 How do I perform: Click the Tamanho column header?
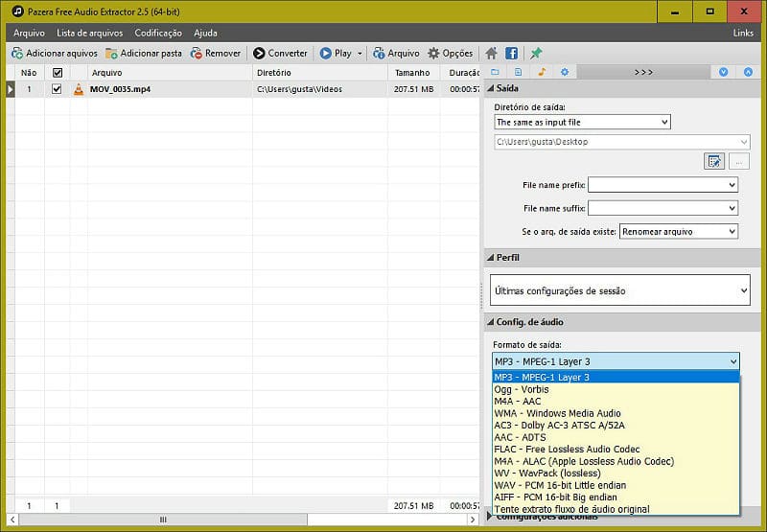413,72
